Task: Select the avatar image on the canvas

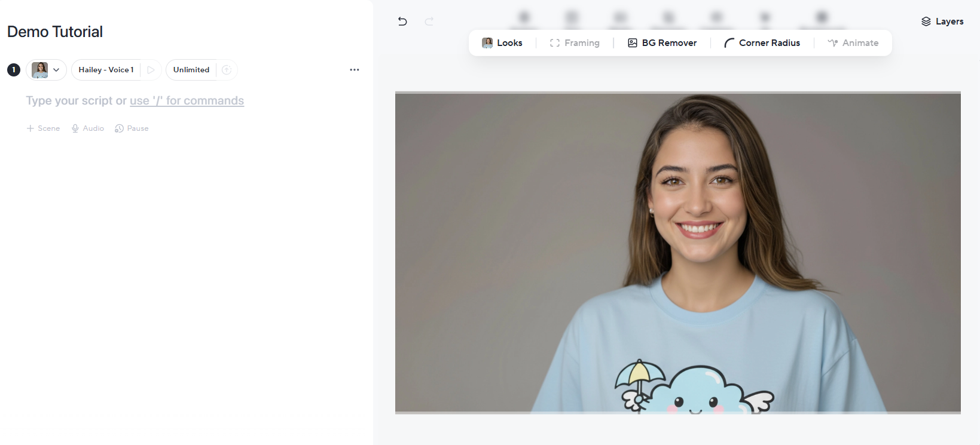Action: (677, 253)
